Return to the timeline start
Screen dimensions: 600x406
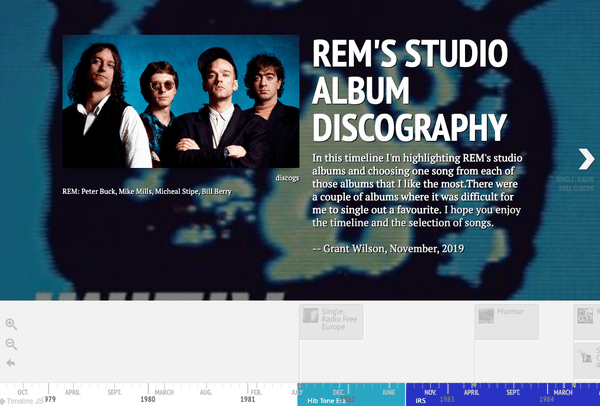(11, 363)
